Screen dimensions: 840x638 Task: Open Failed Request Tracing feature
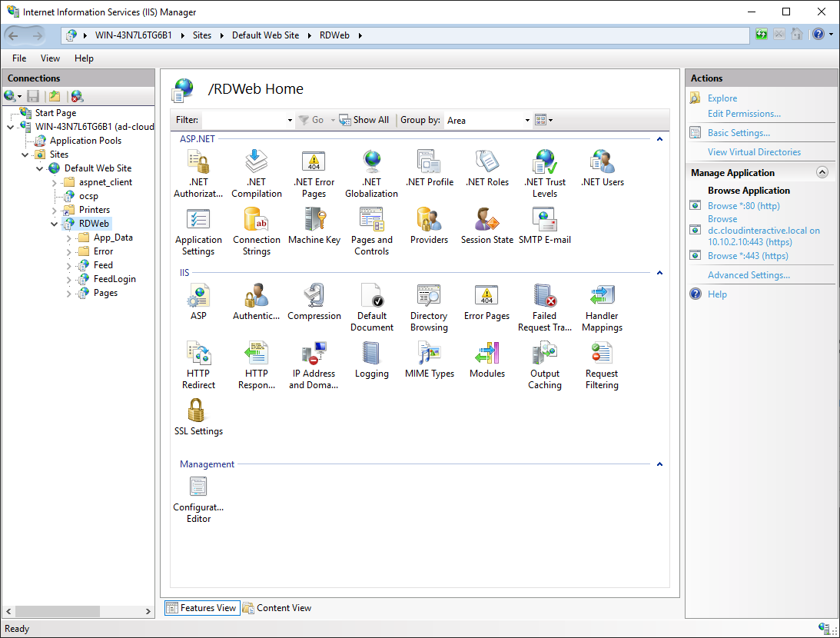[x=544, y=307]
